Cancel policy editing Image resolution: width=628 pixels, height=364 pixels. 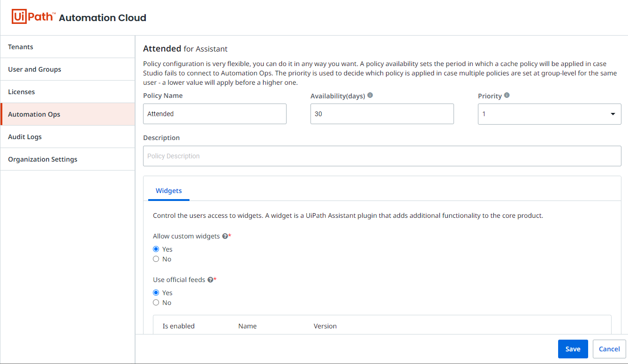pos(609,349)
